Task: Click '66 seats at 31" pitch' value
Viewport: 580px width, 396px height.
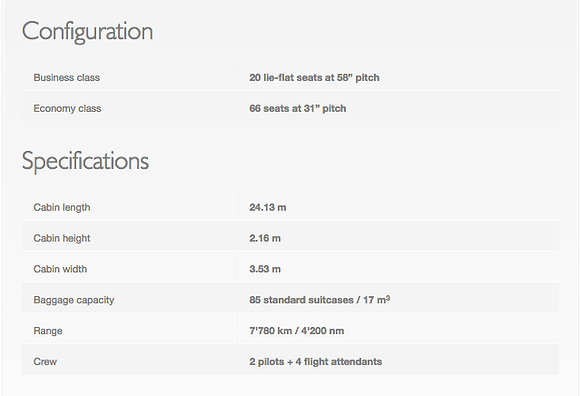Action: pyautogui.click(x=298, y=108)
